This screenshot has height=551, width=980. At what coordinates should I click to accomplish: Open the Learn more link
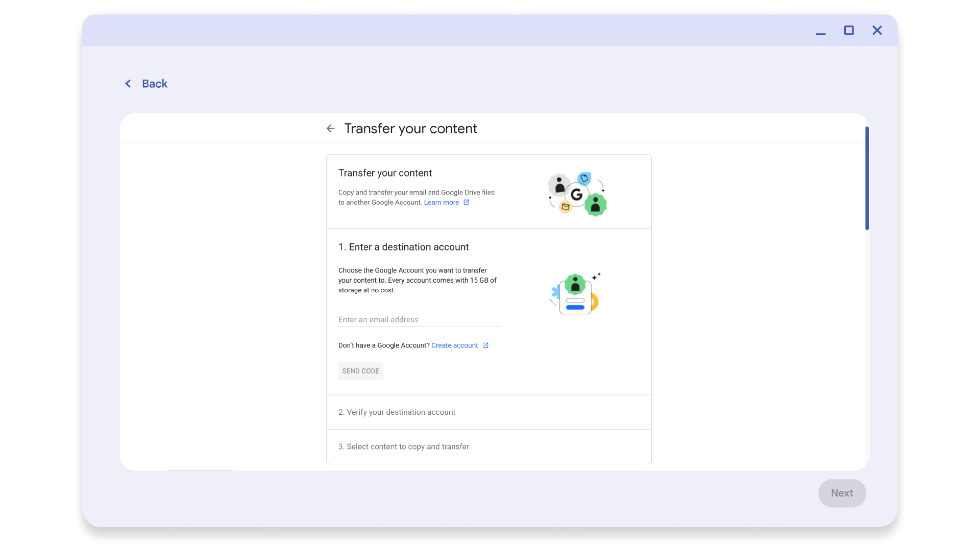click(x=441, y=202)
